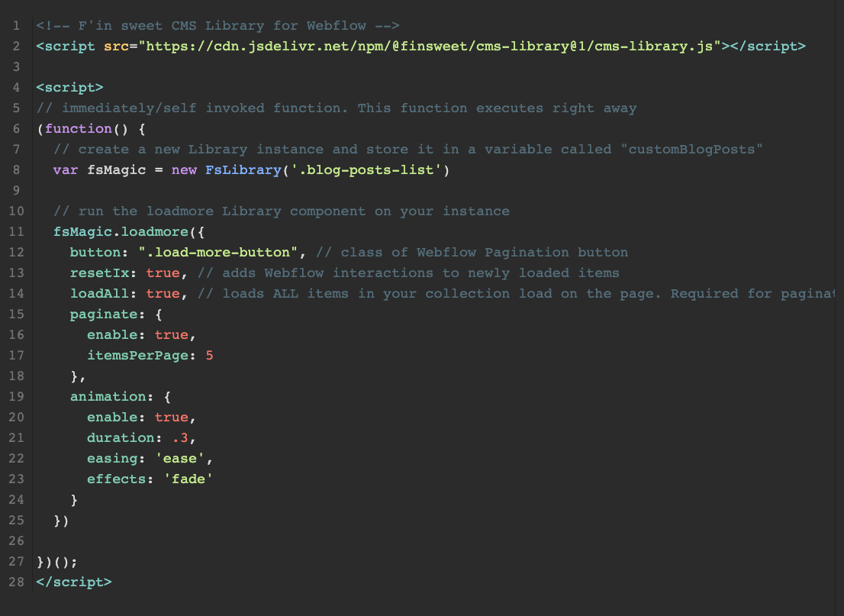Click line number 28 in the gutter
Image resolution: width=844 pixels, height=616 pixels.
tap(16, 582)
